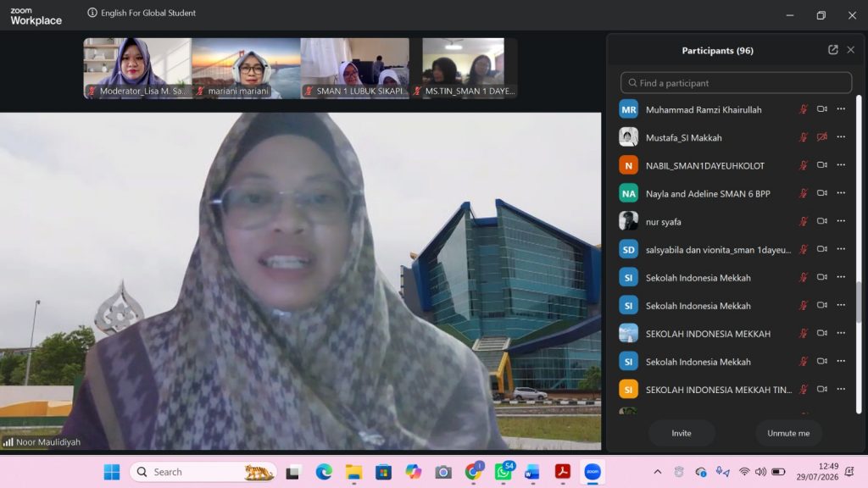The width and height of the screenshot is (868, 488).
Task: Open Wi-Fi network settings in system tray
Action: point(744,472)
